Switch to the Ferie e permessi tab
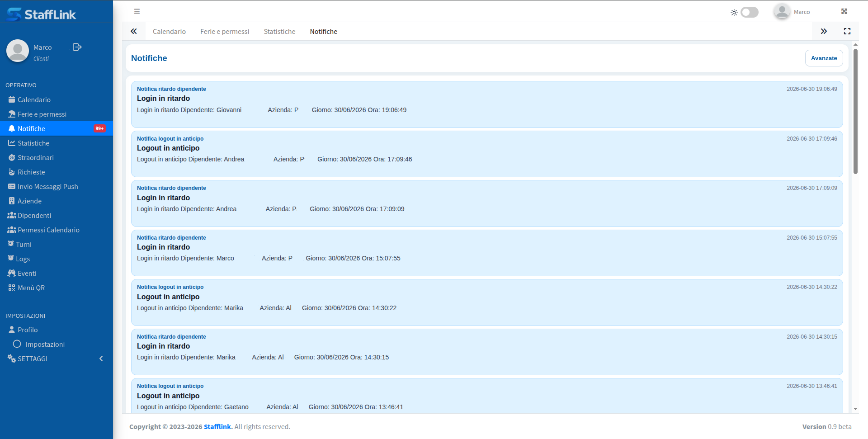 225,31
